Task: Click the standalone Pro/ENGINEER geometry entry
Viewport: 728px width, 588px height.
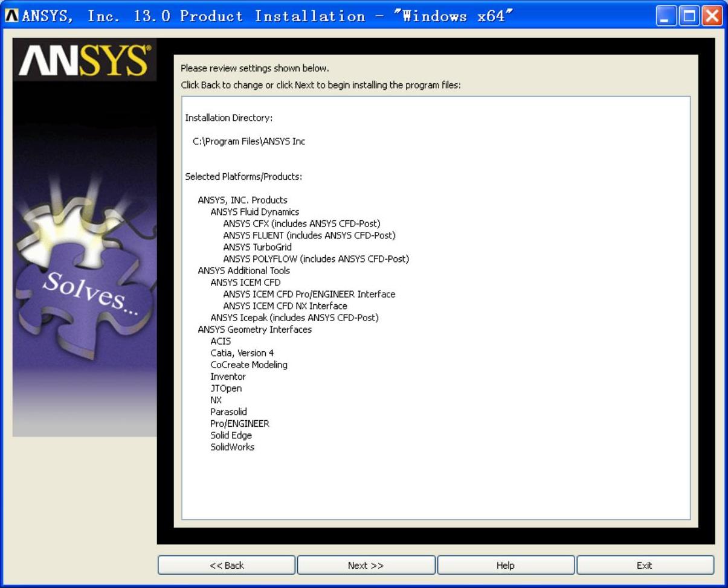Action: tap(240, 424)
